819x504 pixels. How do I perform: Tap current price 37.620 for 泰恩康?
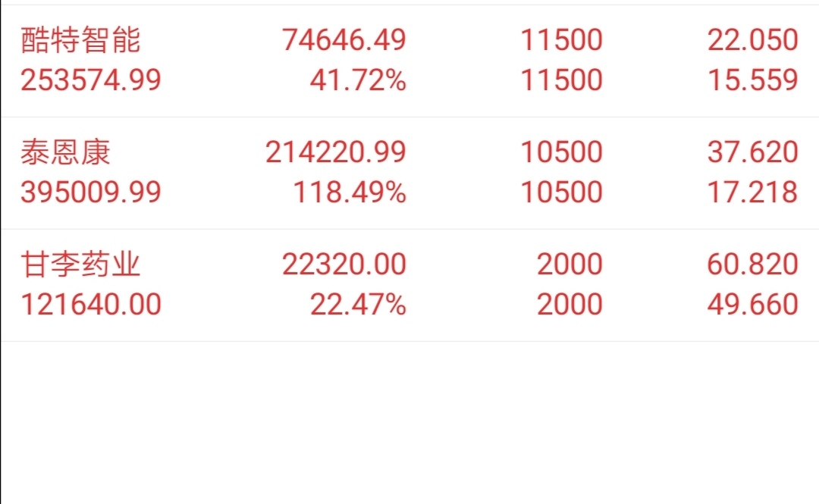[753, 152]
